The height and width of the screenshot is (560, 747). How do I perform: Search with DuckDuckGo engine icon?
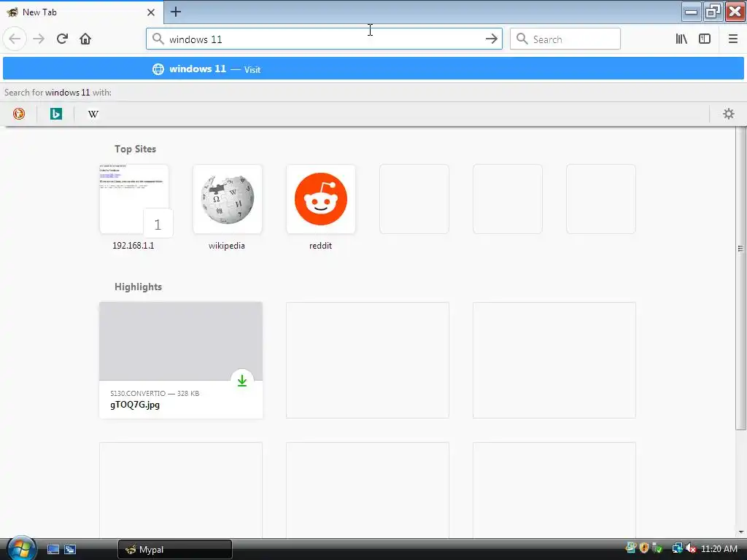click(19, 114)
